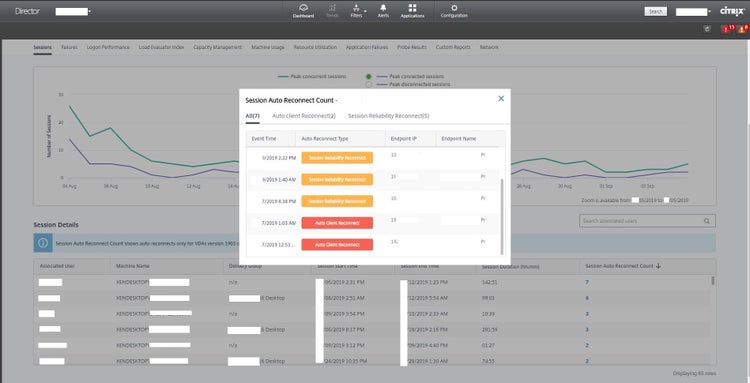Viewport: 750px width, 383px height.
Task: Open the red critical alerts badge
Action: pyautogui.click(x=727, y=29)
